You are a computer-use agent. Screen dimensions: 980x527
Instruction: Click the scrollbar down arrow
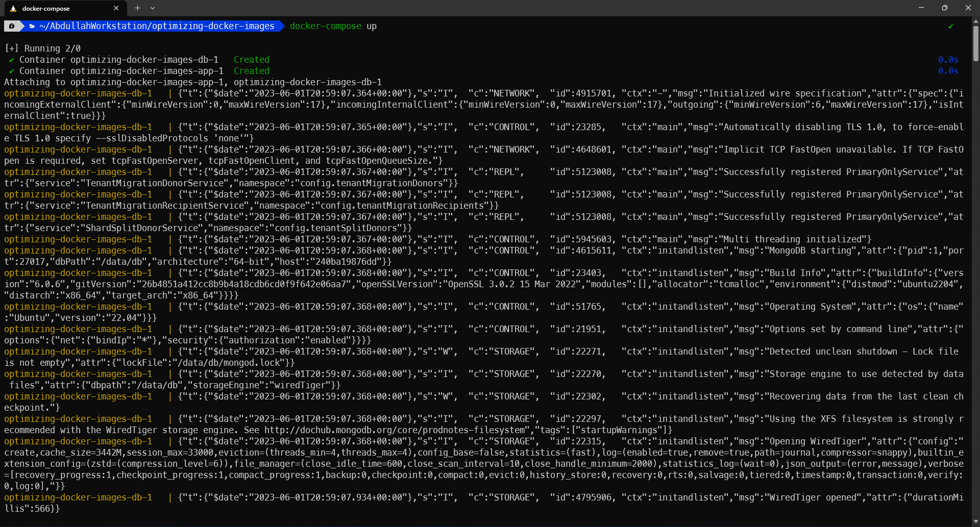click(975, 522)
